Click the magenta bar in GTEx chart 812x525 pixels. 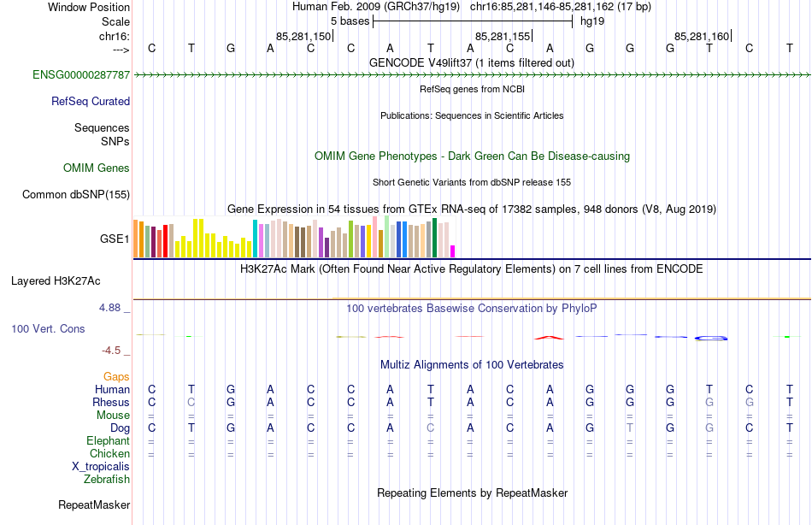click(453, 251)
